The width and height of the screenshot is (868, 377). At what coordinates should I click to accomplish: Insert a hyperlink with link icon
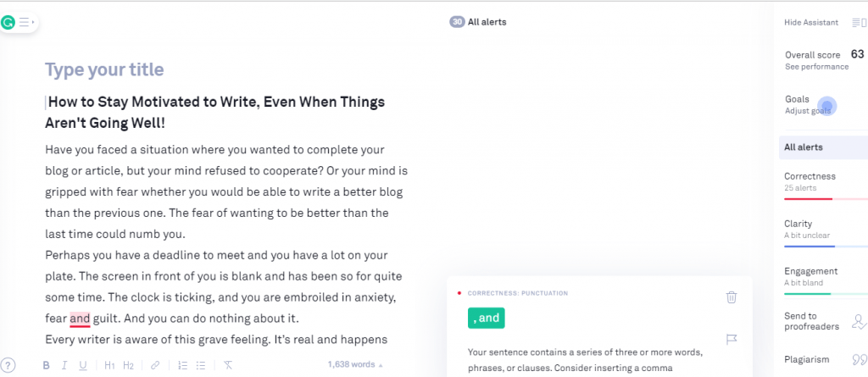pos(155,365)
